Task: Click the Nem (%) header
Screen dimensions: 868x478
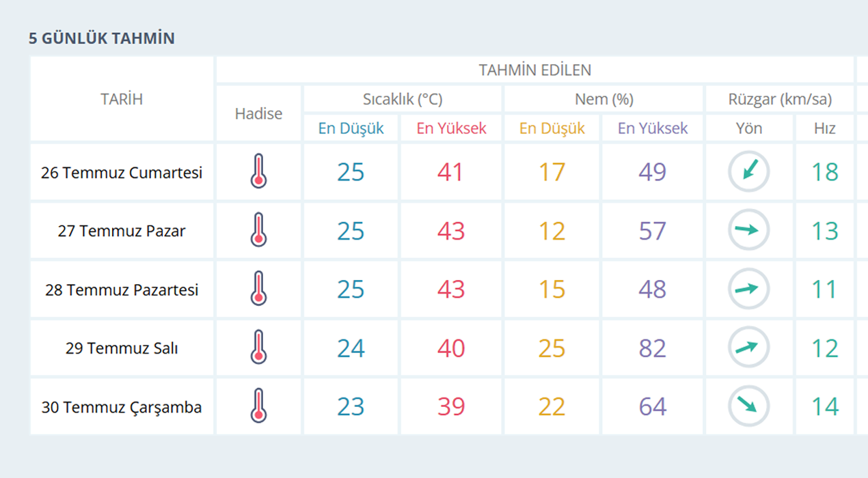Action: [x=603, y=99]
